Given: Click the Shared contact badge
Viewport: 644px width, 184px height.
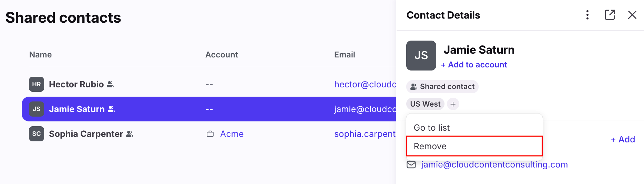Looking at the screenshot, I should click(442, 87).
